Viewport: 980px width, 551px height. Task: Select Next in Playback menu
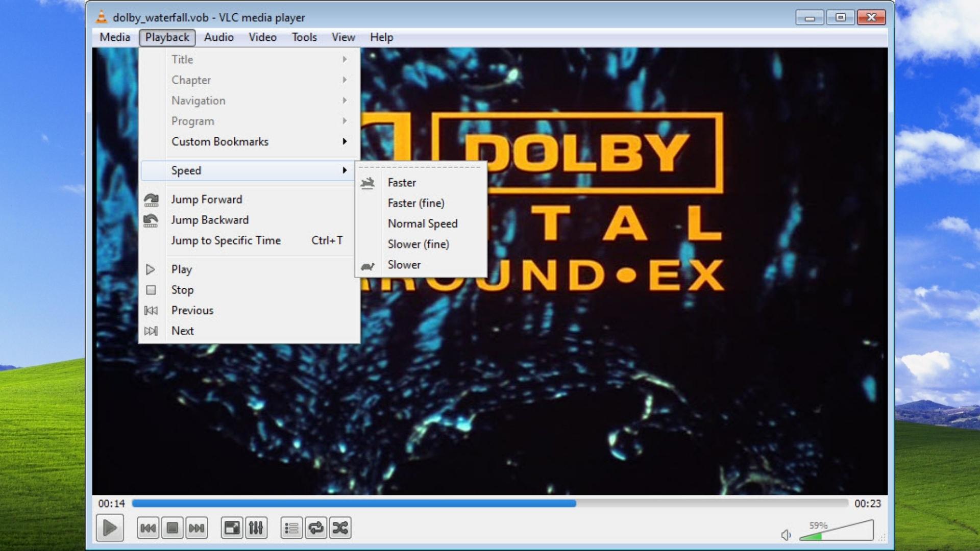pyautogui.click(x=249, y=331)
